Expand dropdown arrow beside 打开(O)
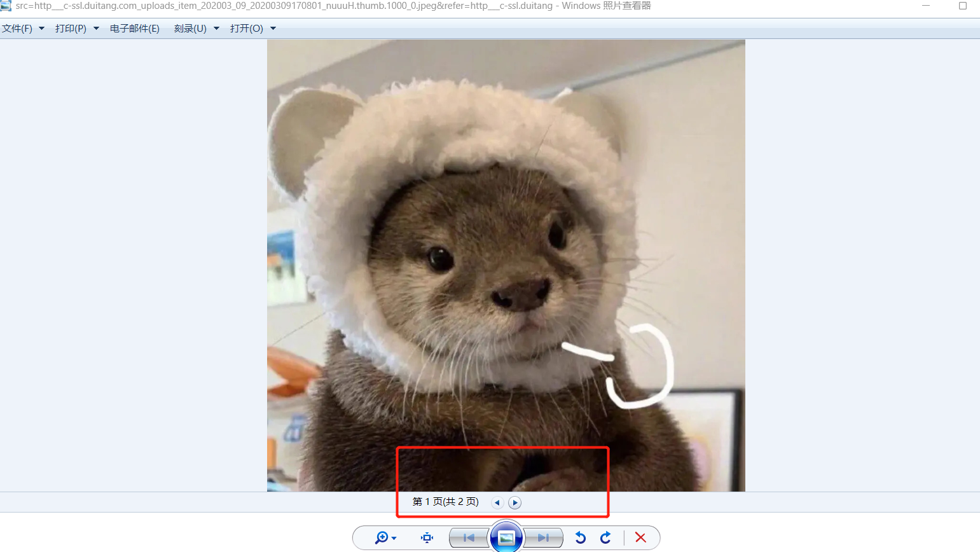The image size is (980, 552). [273, 29]
